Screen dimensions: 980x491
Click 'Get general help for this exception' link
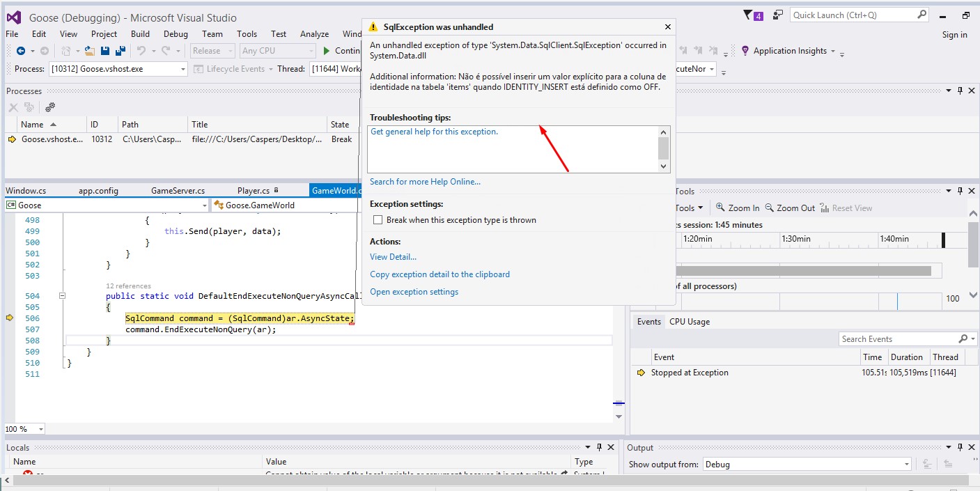click(x=434, y=132)
